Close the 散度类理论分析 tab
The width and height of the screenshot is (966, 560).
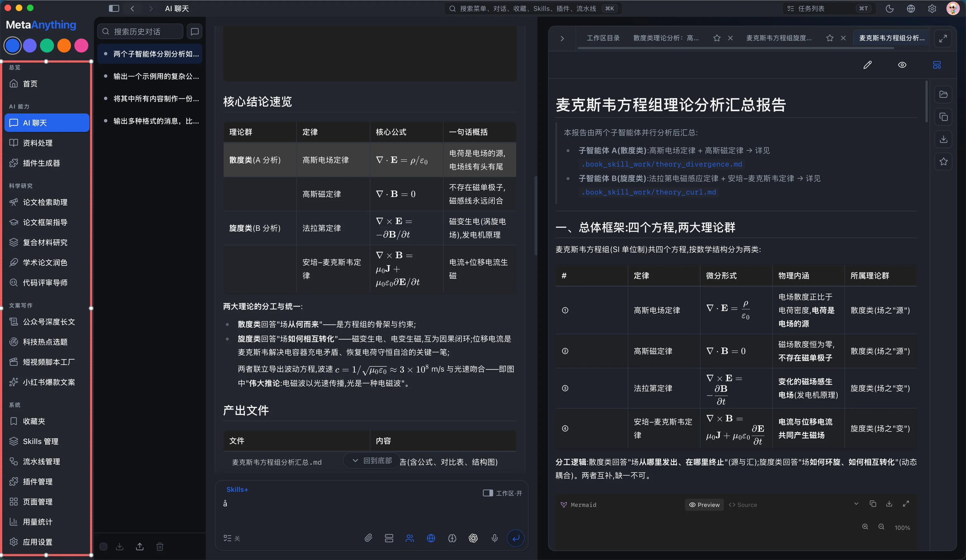pyautogui.click(x=730, y=38)
